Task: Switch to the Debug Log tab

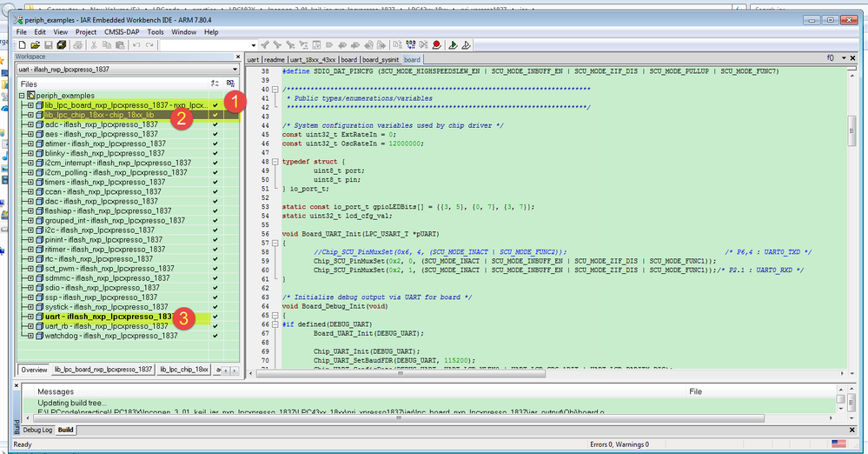Action: (x=37, y=430)
